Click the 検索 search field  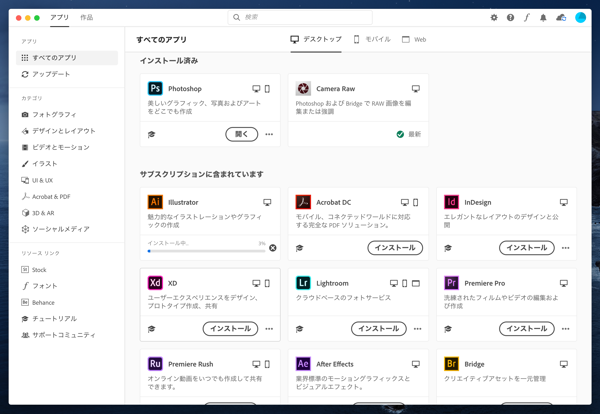(300, 17)
